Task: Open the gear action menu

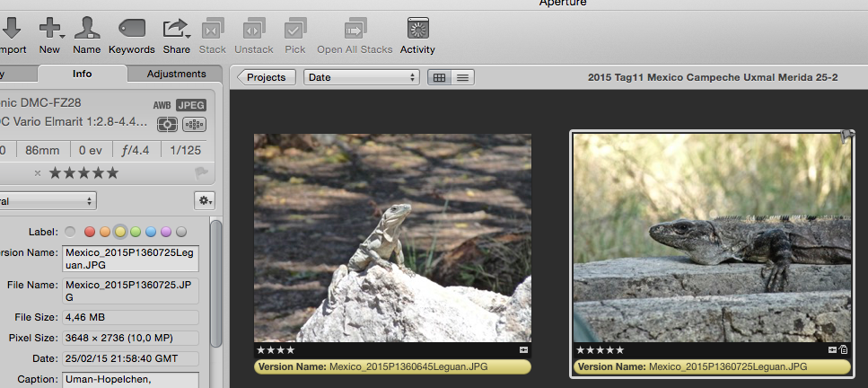Action: [x=205, y=200]
